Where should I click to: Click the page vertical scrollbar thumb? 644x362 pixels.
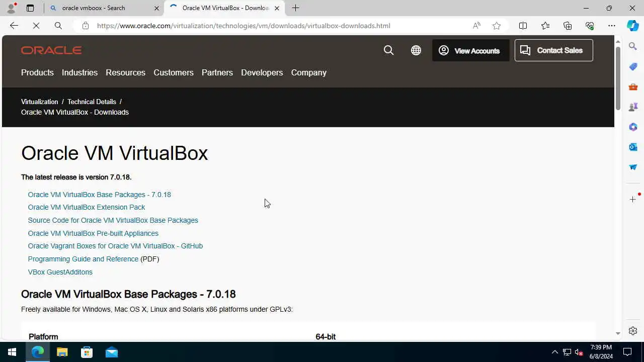618,79
